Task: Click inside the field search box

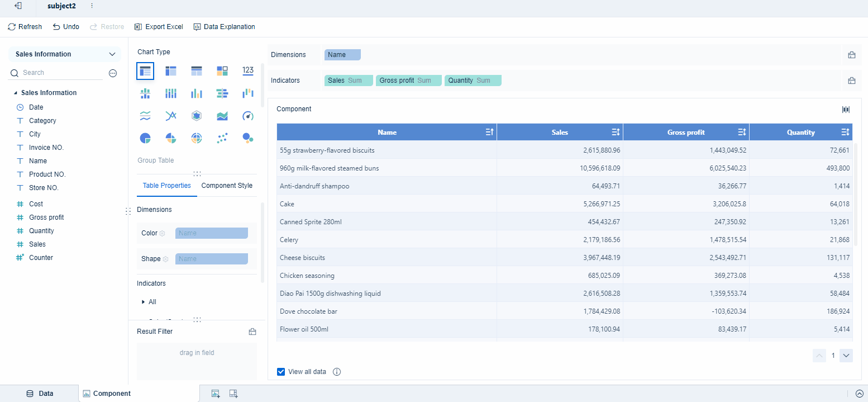Action: 56,73
